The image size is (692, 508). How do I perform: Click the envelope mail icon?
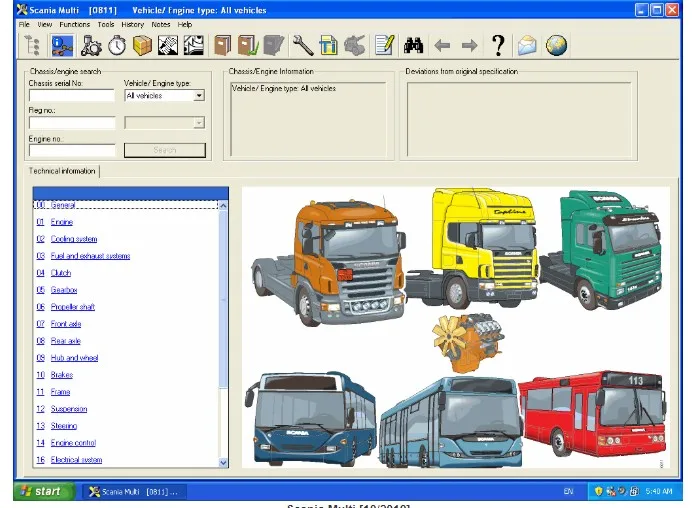pyautogui.click(x=527, y=45)
